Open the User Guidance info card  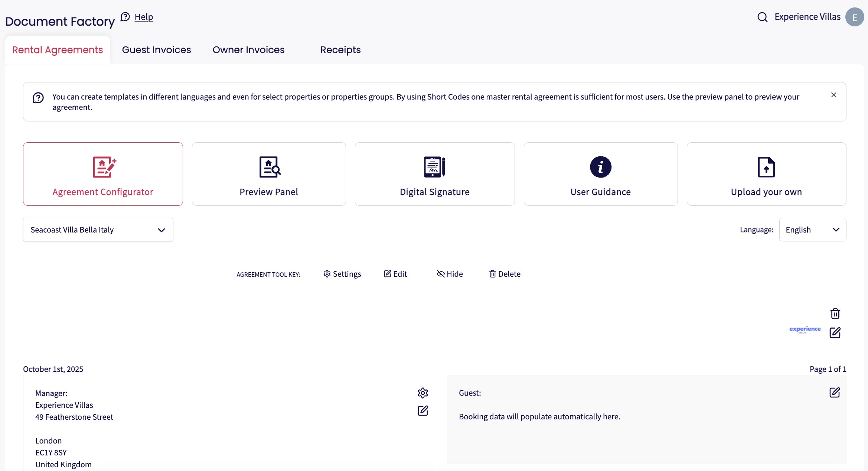pyautogui.click(x=600, y=174)
